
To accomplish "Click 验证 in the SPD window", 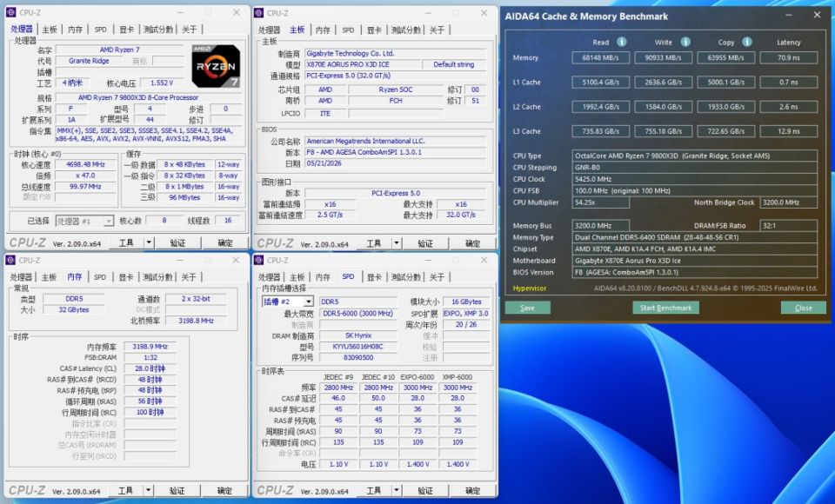I will (425, 490).
